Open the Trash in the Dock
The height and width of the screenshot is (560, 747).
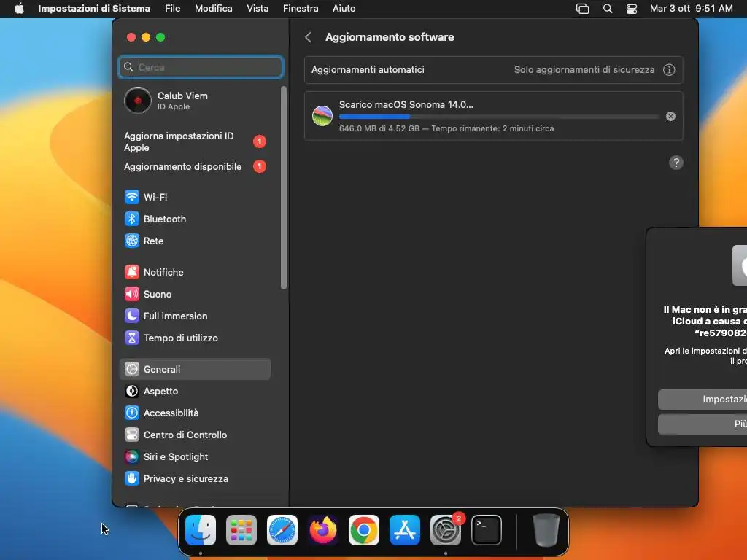[546, 529]
